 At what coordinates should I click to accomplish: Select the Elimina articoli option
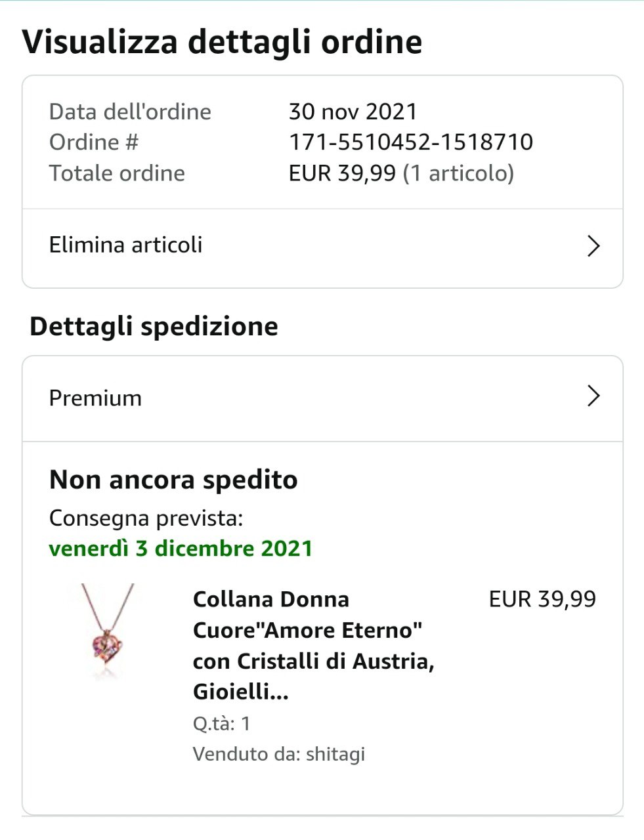click(126, 245)
